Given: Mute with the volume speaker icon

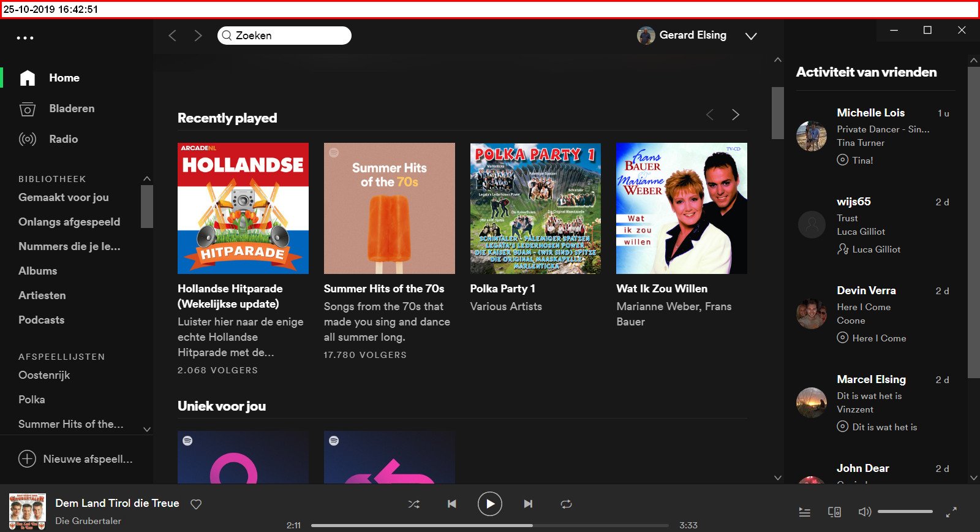Looking at the screenshot, I should pos(864,512).
